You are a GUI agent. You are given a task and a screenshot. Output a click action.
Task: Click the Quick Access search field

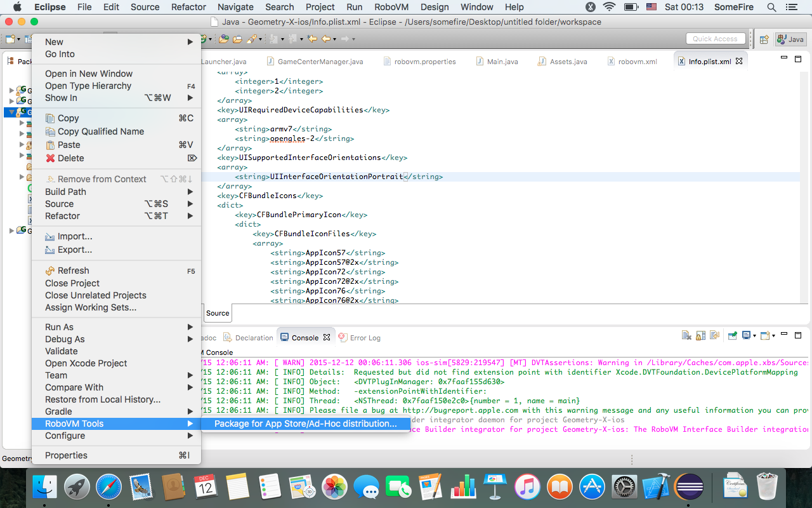pyautogui.click(x=715, y=39)
